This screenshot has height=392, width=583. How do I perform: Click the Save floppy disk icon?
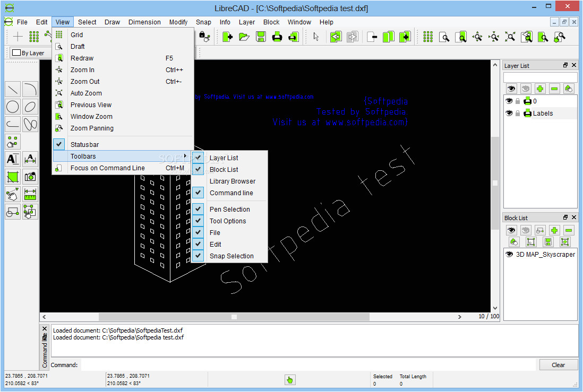pyautogui.click(x=261, y=37)
